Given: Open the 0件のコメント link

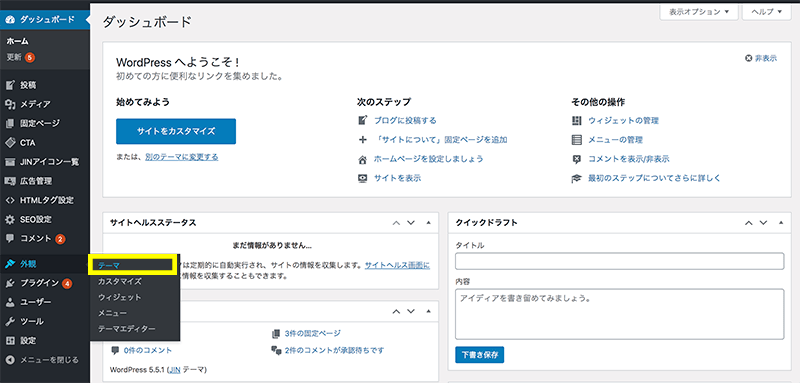Looking at the screenshot, I should click(x=148, y=350).
